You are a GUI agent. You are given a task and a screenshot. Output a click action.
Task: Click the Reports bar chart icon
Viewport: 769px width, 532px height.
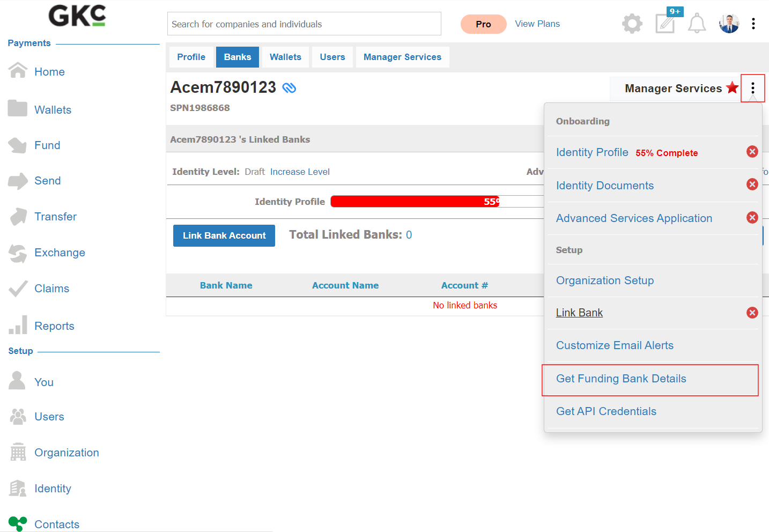(x=18, y=325)
